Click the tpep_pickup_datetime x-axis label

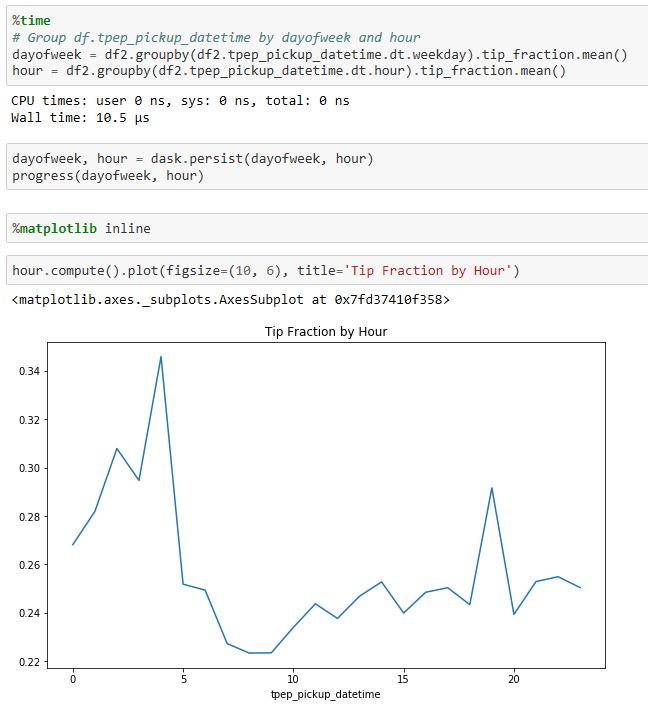(325, 694)
